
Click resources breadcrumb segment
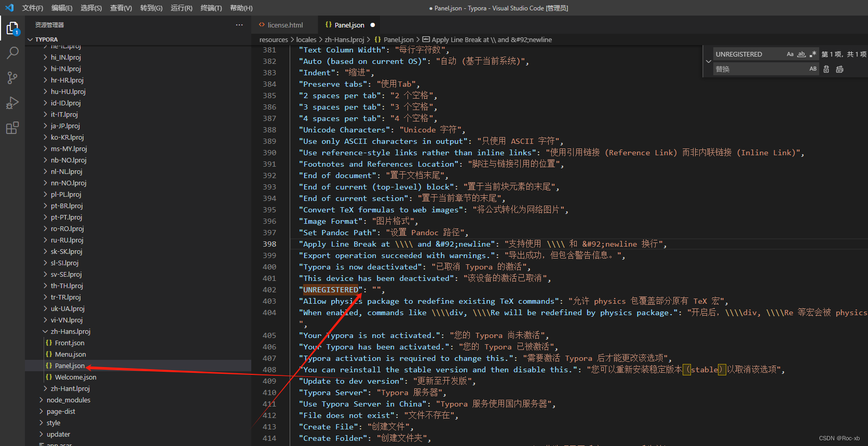(274, 39)
